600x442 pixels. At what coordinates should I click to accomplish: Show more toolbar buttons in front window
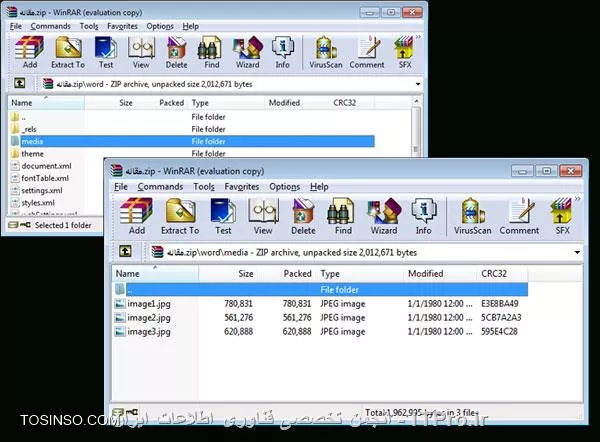577,199
